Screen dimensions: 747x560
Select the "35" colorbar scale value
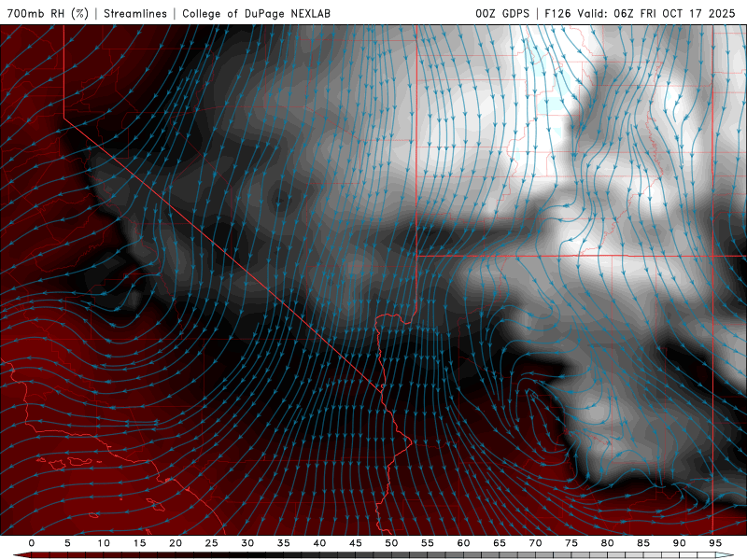point(284,543)
